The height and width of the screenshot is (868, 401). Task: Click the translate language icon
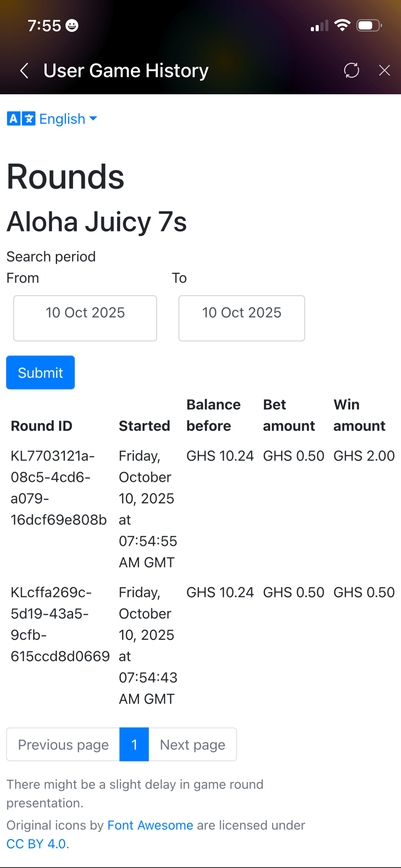point(21,119)
